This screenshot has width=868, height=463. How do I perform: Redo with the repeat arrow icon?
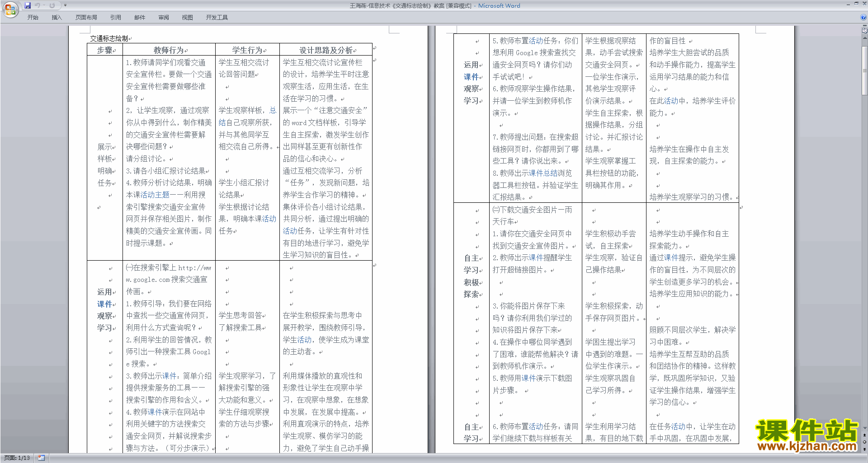[52, 5]
